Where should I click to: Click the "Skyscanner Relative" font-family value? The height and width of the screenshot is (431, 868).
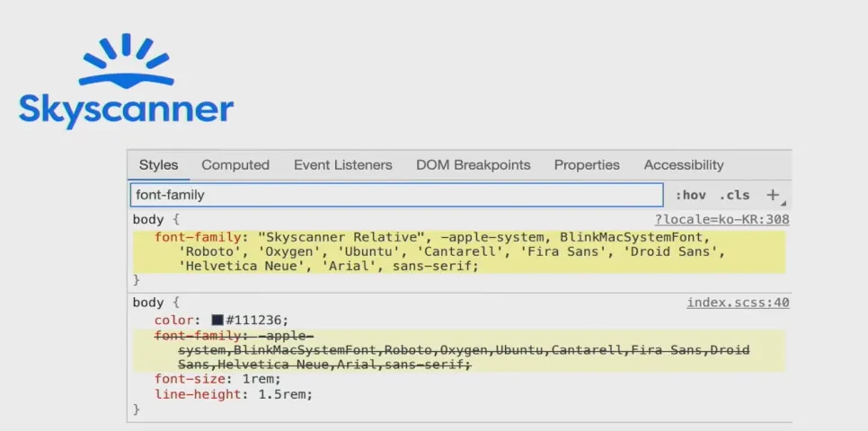coord(341,238)
